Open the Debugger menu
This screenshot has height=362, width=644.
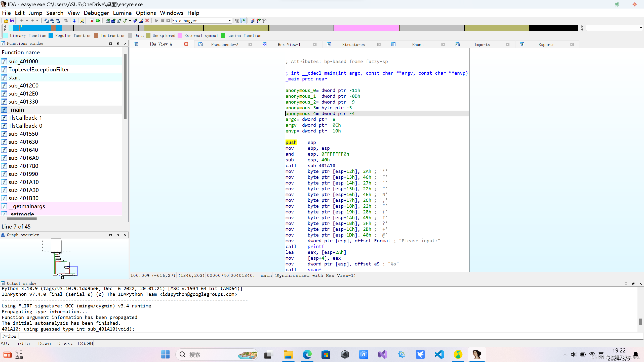tap(96, 13)
